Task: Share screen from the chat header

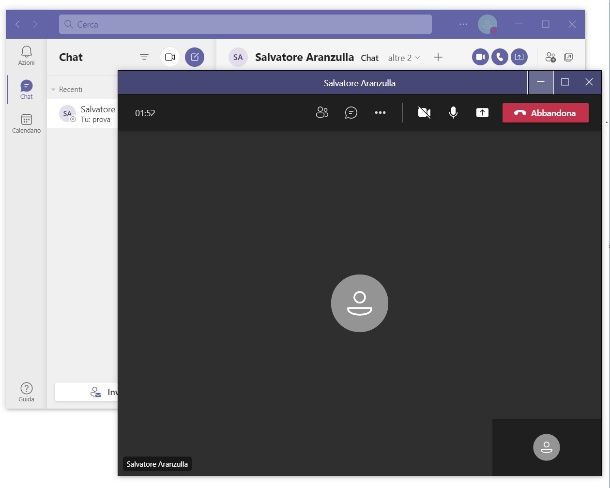Action: 519,57
